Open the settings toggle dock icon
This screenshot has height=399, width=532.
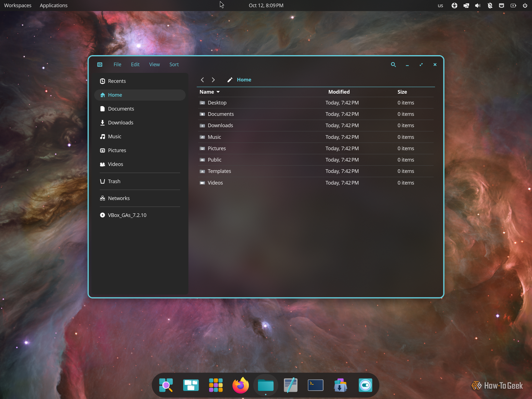[x=365, y=385]
